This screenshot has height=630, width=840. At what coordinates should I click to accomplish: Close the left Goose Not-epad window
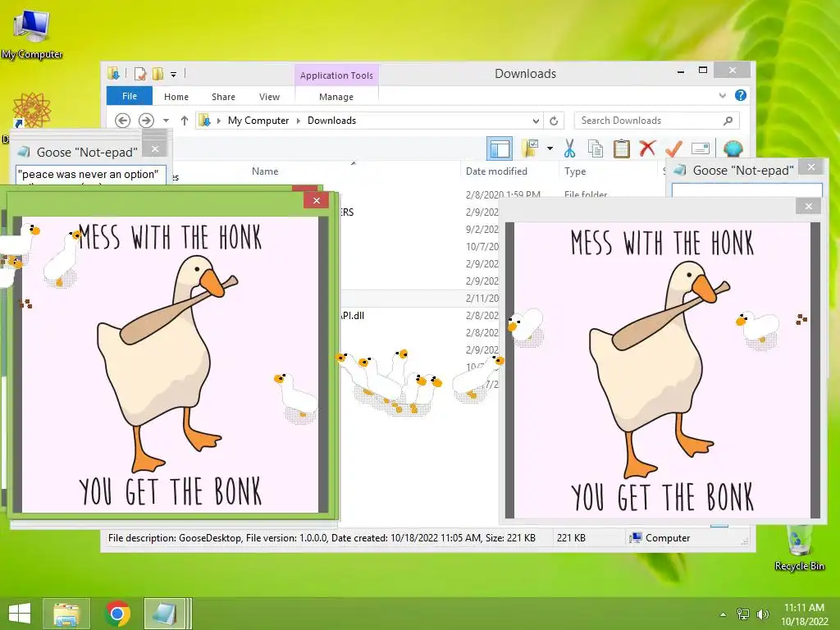(155, 149)
